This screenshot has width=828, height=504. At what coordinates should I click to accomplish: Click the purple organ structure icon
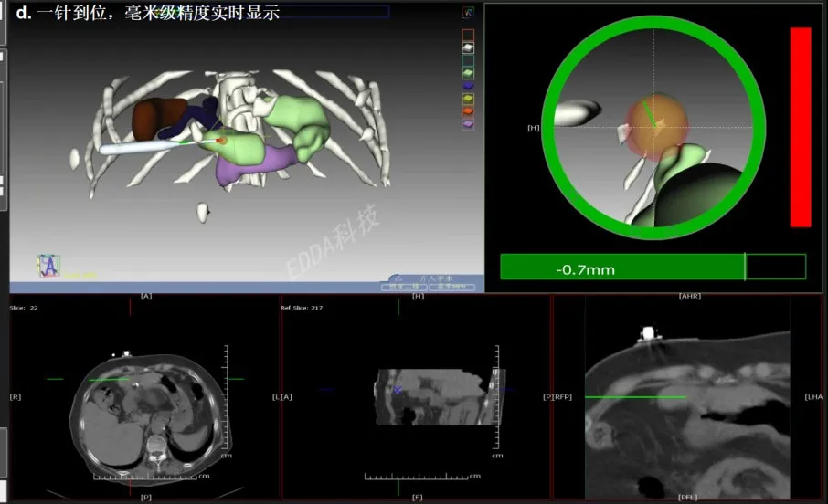(468, 123)
